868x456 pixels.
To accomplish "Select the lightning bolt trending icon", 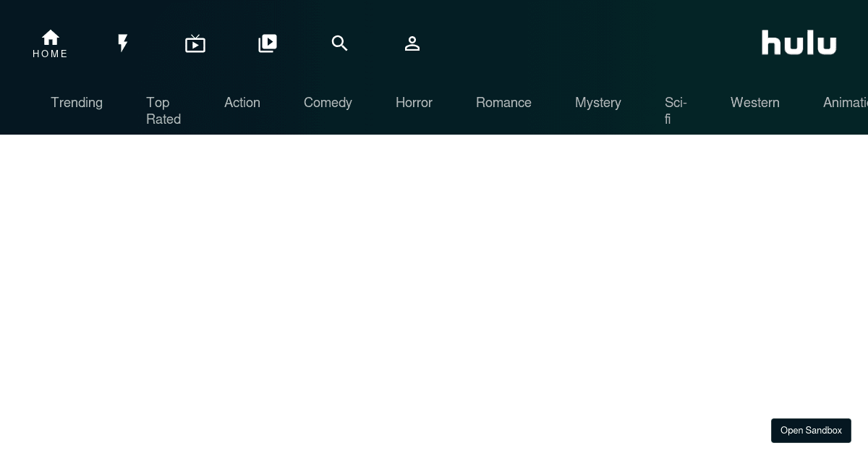I will point(123,43).
